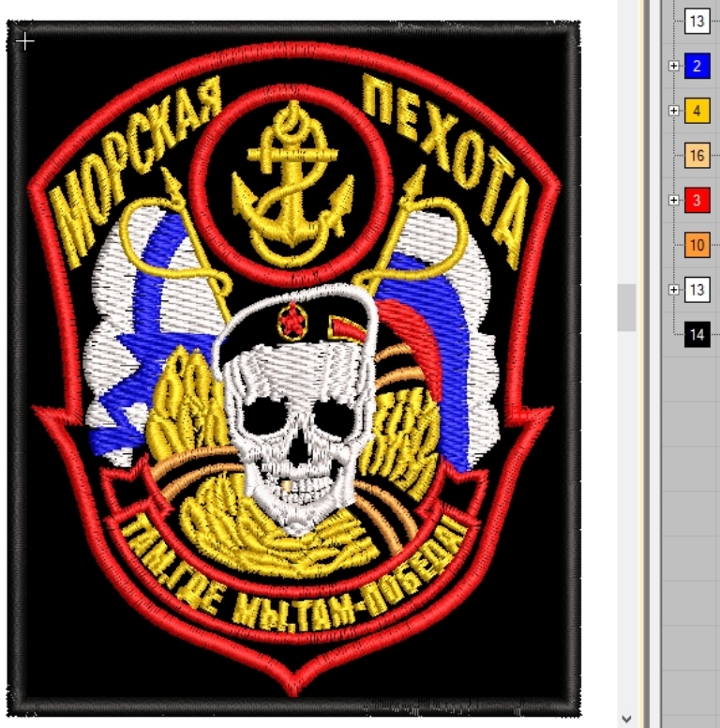The width and height of the screenshot is (720, 728).
Task: Click the ПЕХОТА lettering on the patch
Action: click(x=445, y=159)
